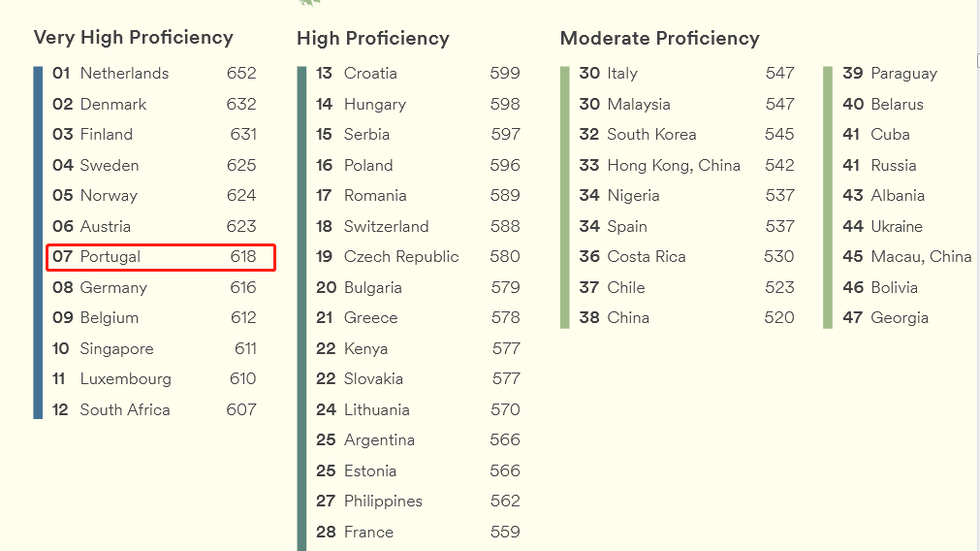The image size is (980, 551).
Task: Select Hong Kong, China entry
Action: 673,166
